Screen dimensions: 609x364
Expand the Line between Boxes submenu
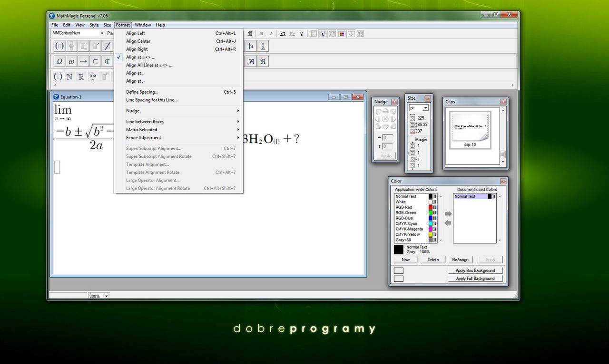point(178,122)
